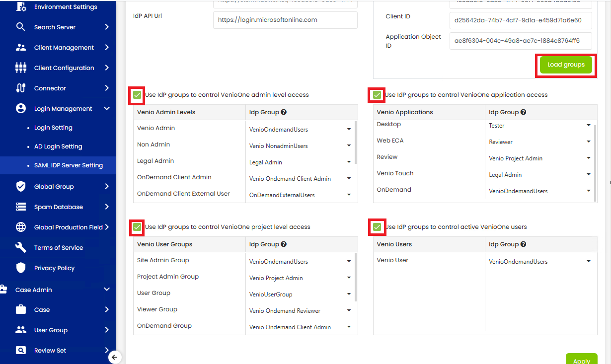This screenshot has width=611, height=364.
Task: Open the Privacy Policy link
Action: (x=54, y=268)
